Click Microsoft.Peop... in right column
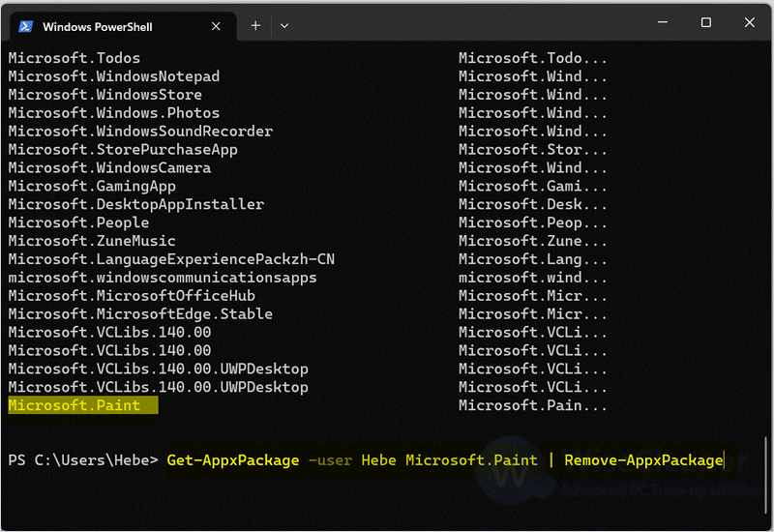 [533, 222]
